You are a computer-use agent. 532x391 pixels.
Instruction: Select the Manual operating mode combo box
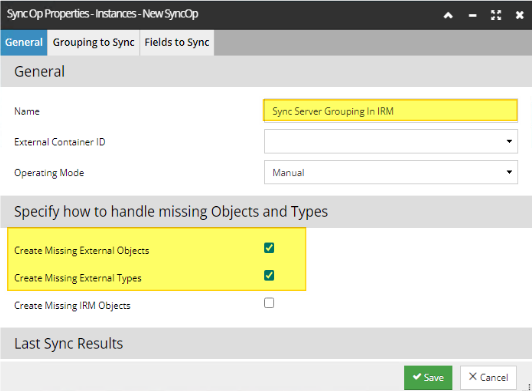click(391, 172)
